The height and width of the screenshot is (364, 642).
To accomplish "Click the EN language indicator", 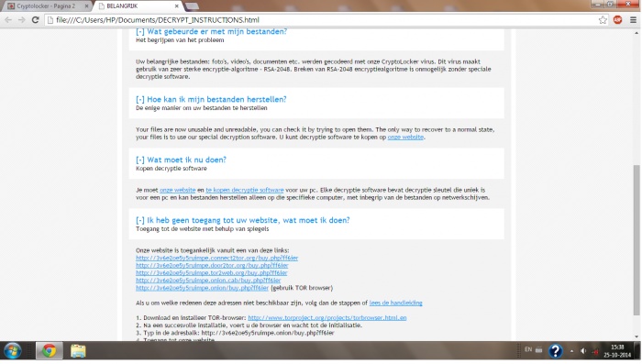I will (528, 349).
